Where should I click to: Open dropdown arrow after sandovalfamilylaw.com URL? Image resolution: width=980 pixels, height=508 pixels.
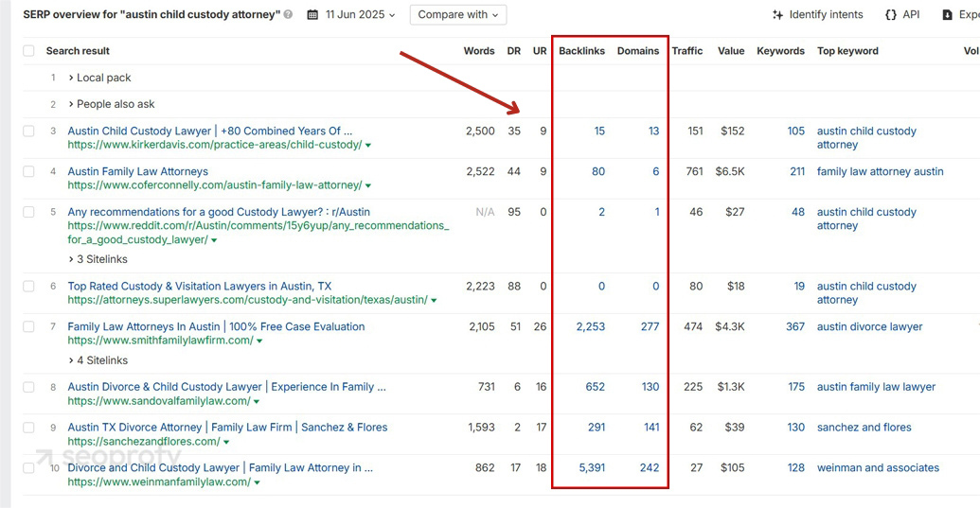click(x=257, y=402)
